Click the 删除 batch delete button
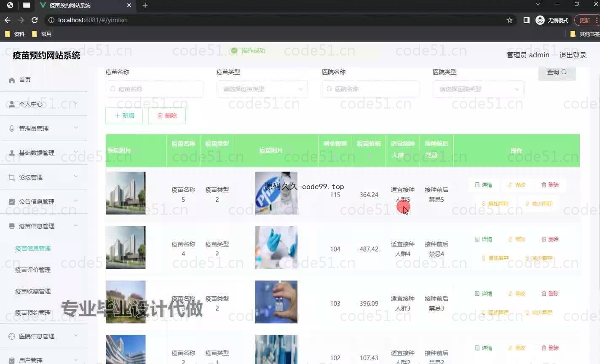Viewport: 600px width, 364px height. pos(167,115)
